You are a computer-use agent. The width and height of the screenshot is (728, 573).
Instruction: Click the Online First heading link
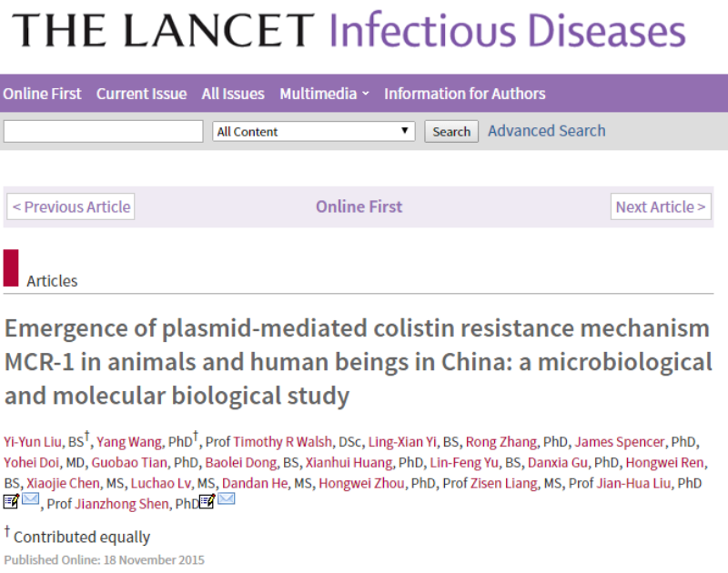click(x=359, y=206)
